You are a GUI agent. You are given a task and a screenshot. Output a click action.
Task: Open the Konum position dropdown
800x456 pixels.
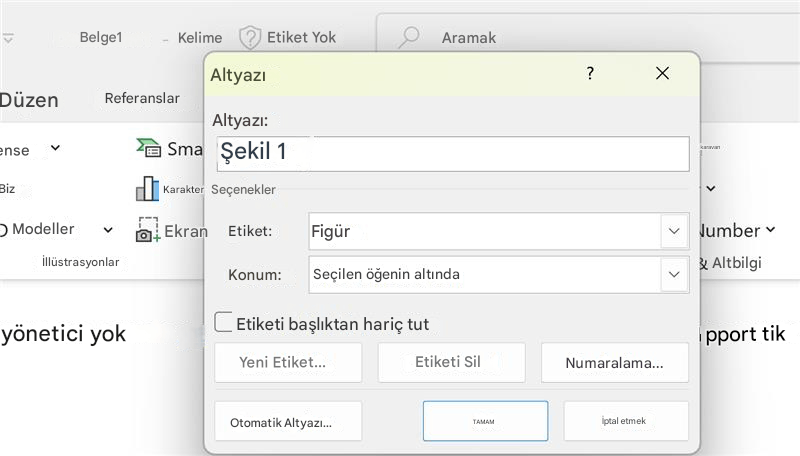(674, 274)
